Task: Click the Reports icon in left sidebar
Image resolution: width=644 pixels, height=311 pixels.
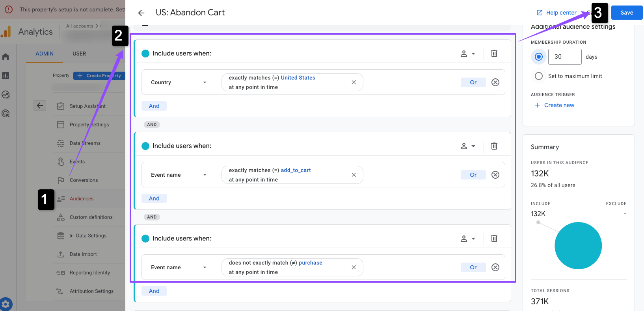Action: point(6,76)
